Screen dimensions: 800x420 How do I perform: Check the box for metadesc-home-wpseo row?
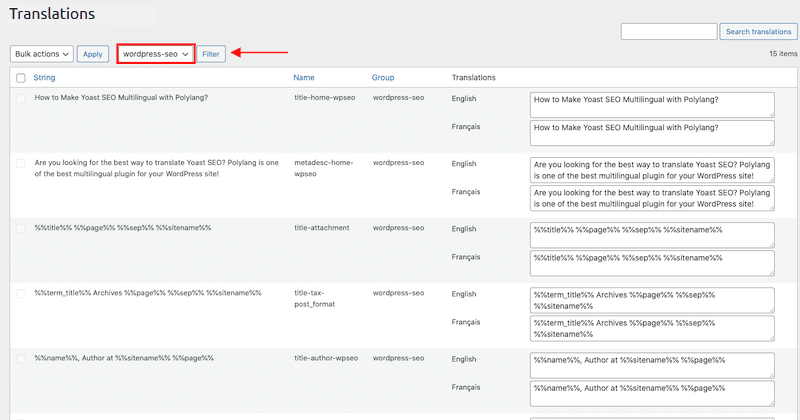21,164
